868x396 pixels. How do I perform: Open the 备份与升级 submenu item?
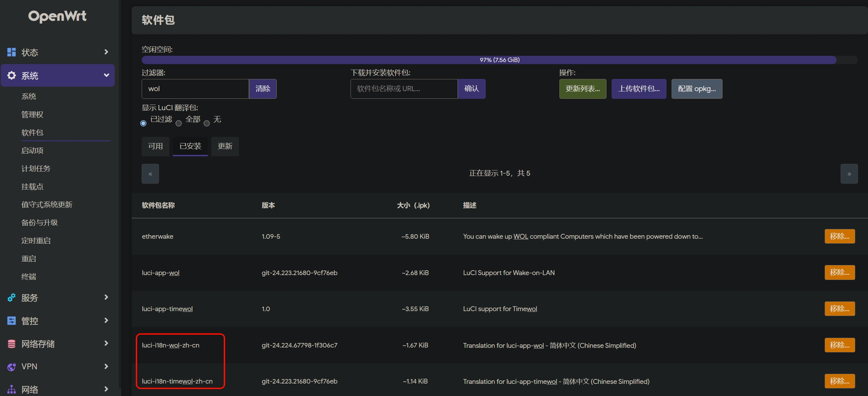(39, 222)
